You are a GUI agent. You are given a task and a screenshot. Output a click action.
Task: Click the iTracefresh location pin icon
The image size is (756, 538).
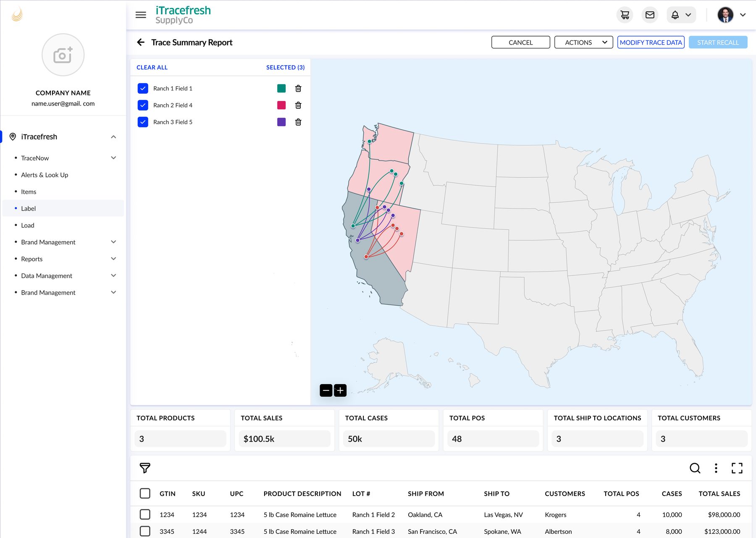[x=13, y=137]
